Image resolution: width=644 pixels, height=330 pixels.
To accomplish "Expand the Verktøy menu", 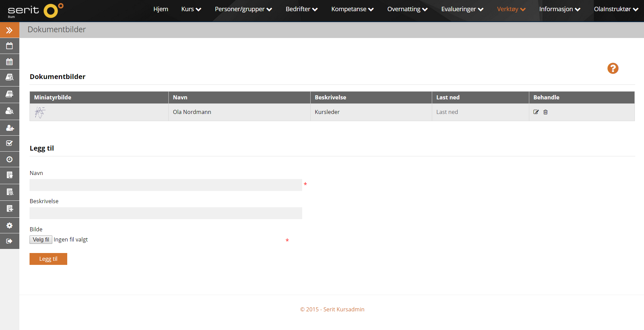I will point(511,9).
